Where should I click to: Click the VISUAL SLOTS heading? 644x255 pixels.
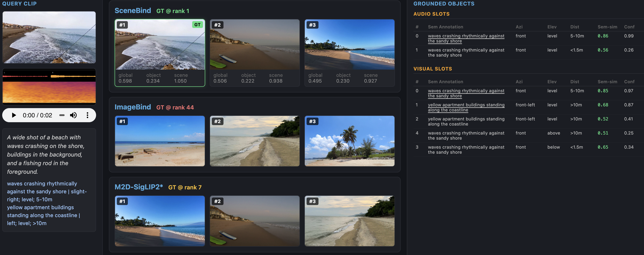click(432, 69)
